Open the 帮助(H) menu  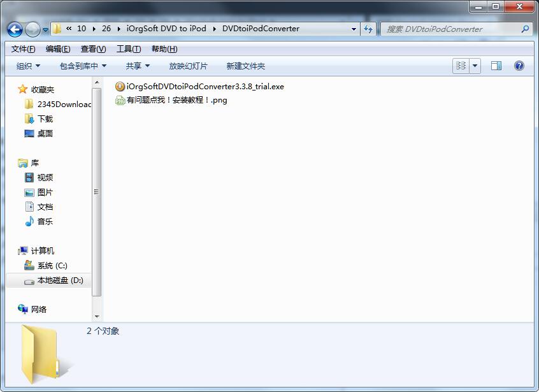coord(164,49)
